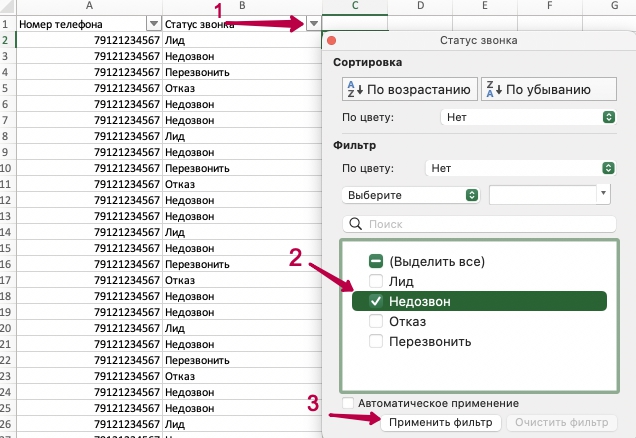
Task: Select column B header
Action: click(x=242, y=6)
